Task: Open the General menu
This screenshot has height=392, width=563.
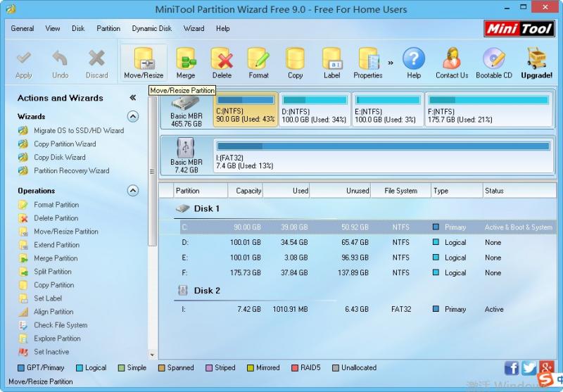Action: [23, 28]
